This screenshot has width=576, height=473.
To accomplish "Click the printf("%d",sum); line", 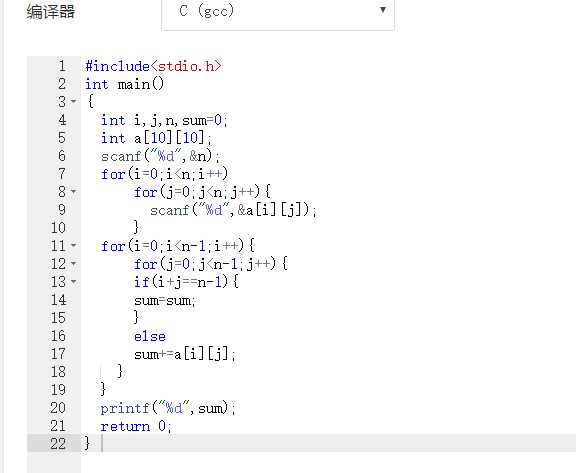I will tap(168, 408).
